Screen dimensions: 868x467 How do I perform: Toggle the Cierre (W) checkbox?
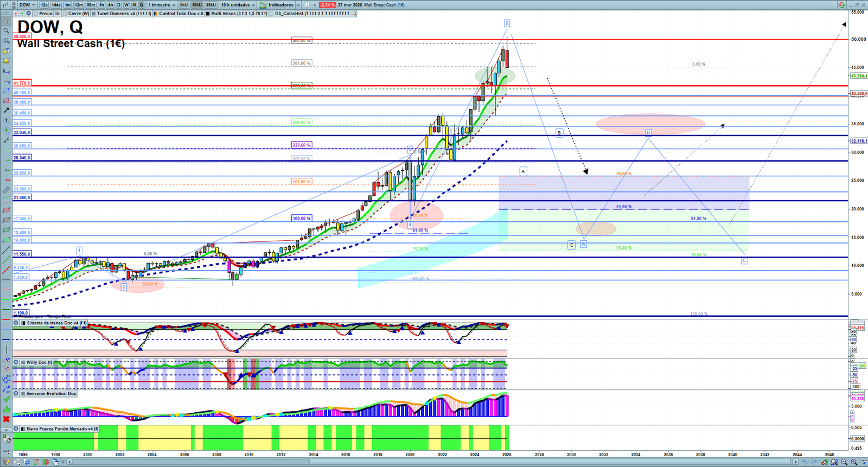tap(65, 14)
